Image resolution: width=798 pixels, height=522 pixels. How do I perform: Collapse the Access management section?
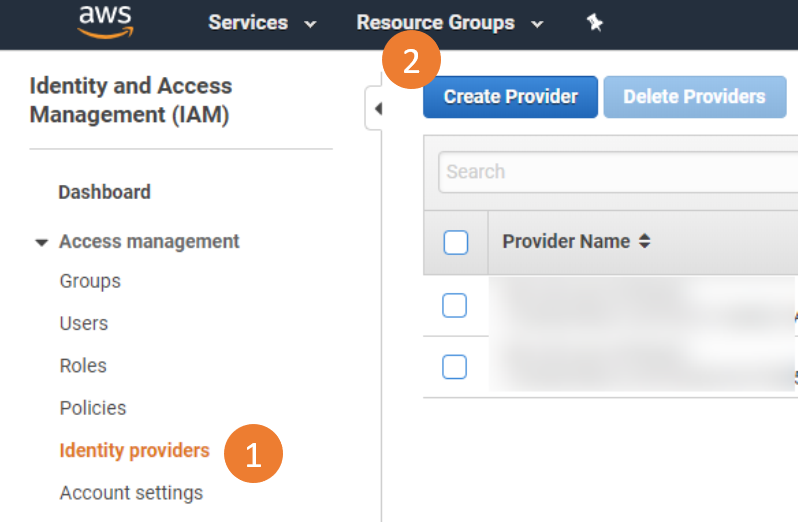pos(42,242)
